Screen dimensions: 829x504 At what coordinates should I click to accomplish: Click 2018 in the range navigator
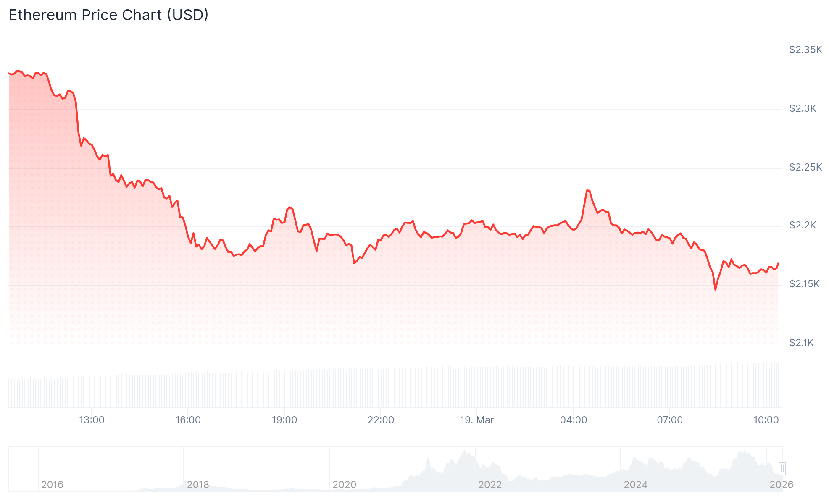[198, 485]
